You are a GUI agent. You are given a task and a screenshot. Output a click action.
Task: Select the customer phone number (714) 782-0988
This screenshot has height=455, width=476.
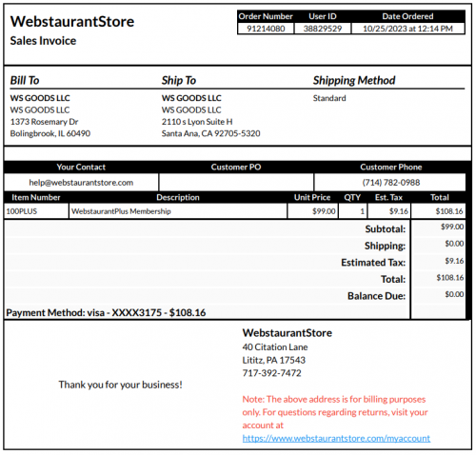point(391,183)
